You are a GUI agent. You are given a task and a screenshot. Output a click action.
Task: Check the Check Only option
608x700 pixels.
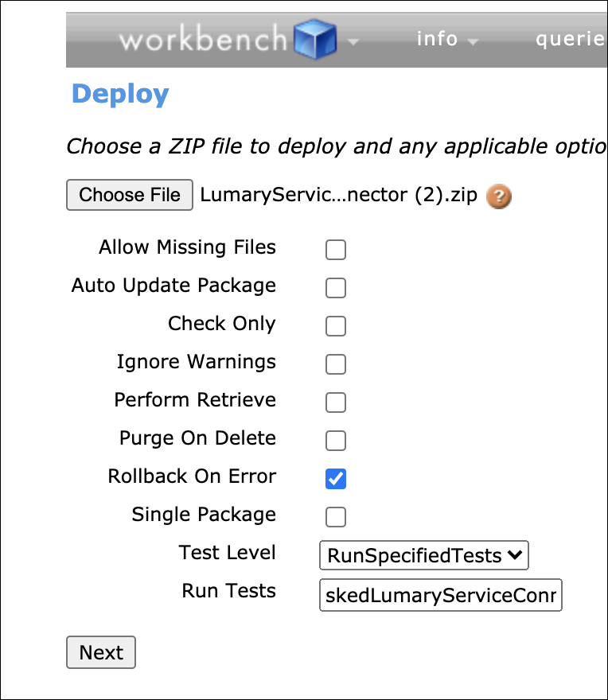point(336,326)
